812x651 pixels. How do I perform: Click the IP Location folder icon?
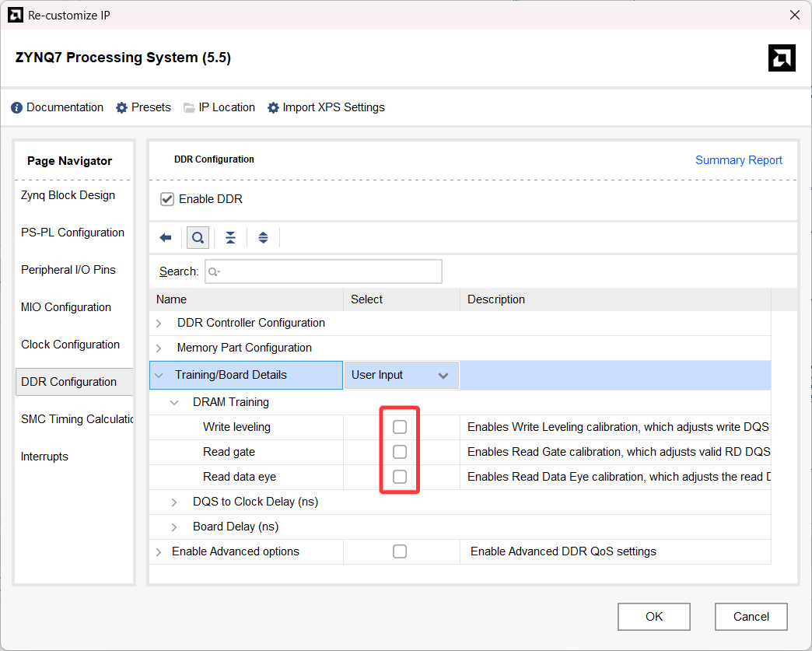click(x=189, y=108)
